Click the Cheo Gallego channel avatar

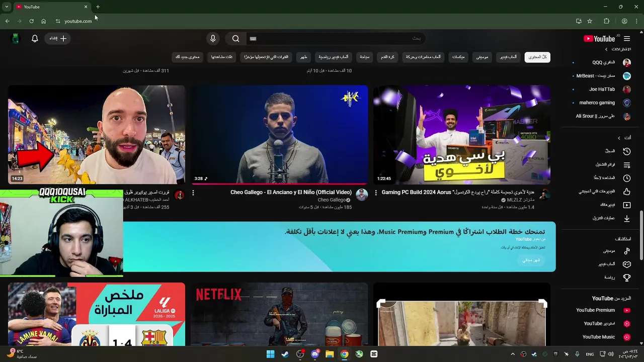[362, 195]
